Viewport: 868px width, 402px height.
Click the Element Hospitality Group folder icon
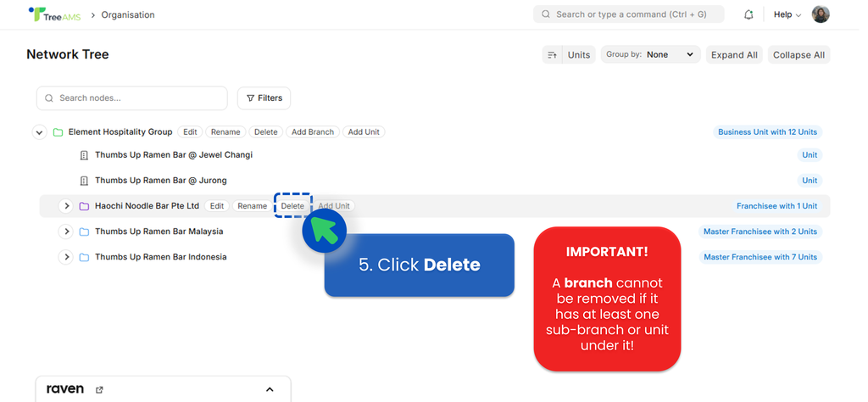coord(58,132)
